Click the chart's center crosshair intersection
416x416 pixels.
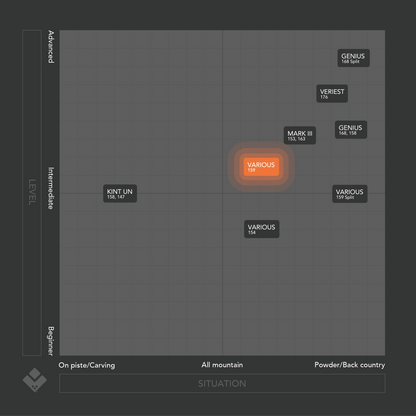[223, 193]
